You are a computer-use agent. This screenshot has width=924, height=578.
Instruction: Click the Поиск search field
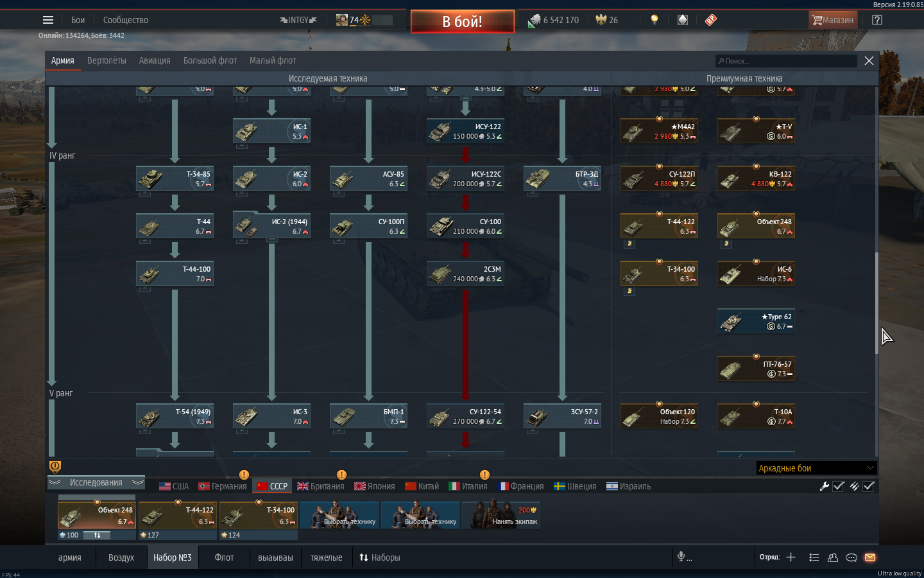tap(786, 61)
